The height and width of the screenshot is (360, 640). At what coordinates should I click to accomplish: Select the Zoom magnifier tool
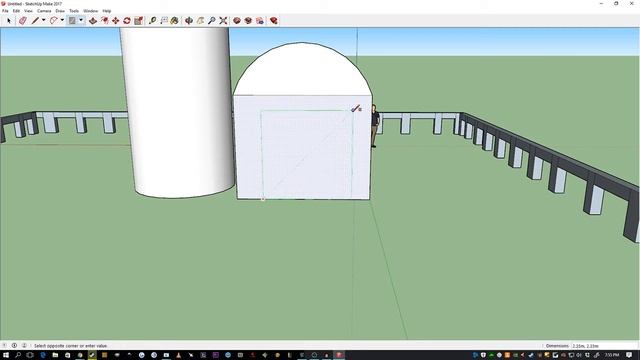tap(211, 20)
